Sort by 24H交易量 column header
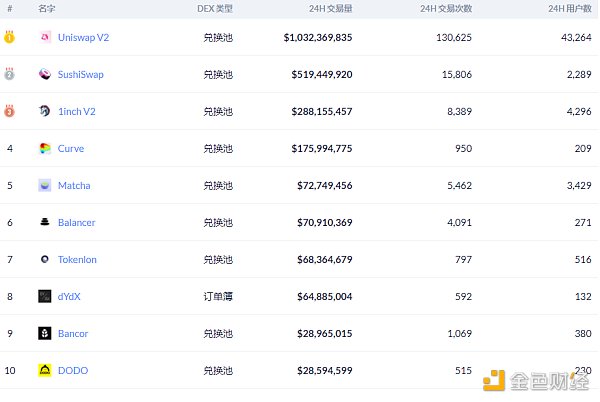The image size is (600, 402). coord(331,8)
